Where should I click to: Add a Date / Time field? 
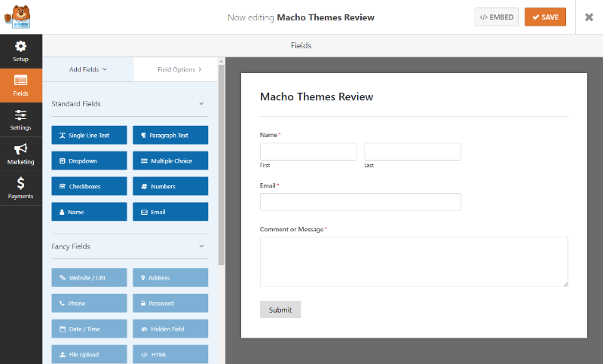pos(89,329)
